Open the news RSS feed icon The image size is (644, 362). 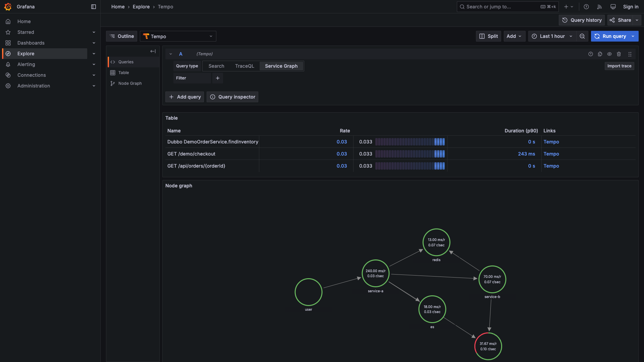click(x=599, y=7)
